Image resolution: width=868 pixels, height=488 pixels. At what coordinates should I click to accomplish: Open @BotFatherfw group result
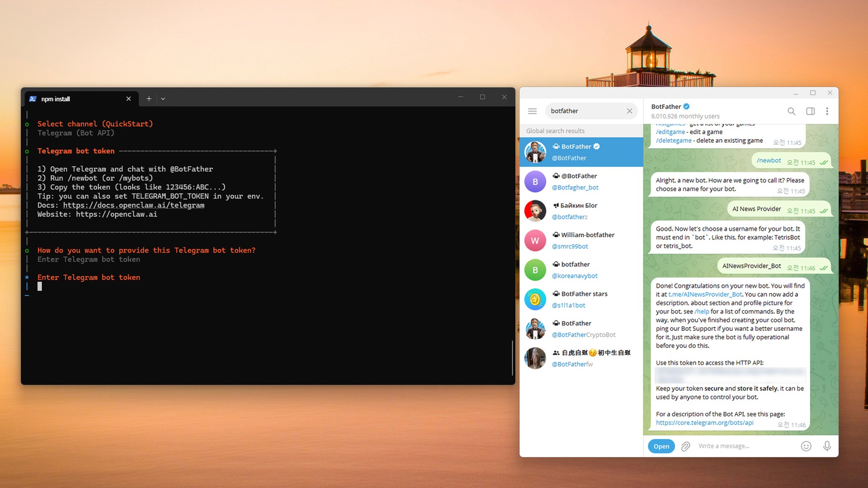click(581, 358)
